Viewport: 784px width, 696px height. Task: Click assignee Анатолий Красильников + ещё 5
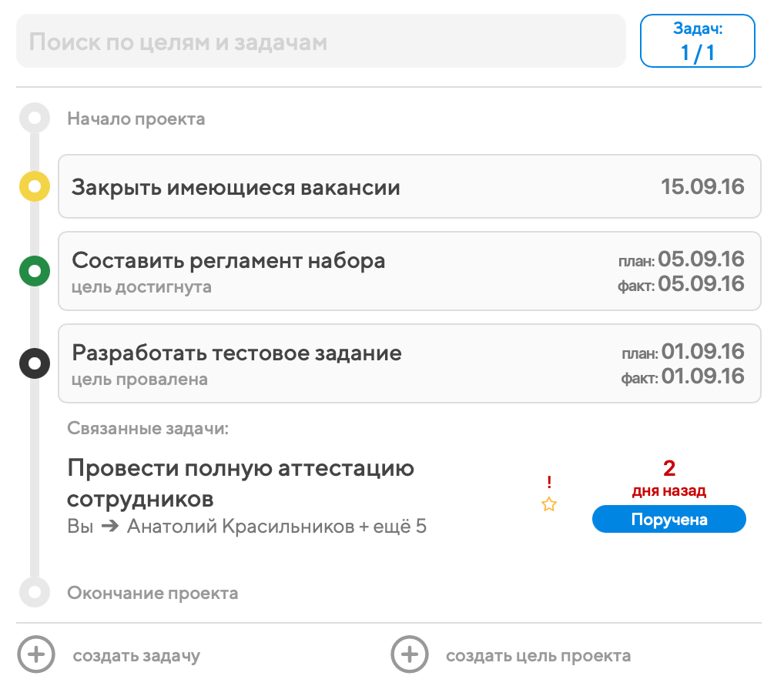click(276, 527)
